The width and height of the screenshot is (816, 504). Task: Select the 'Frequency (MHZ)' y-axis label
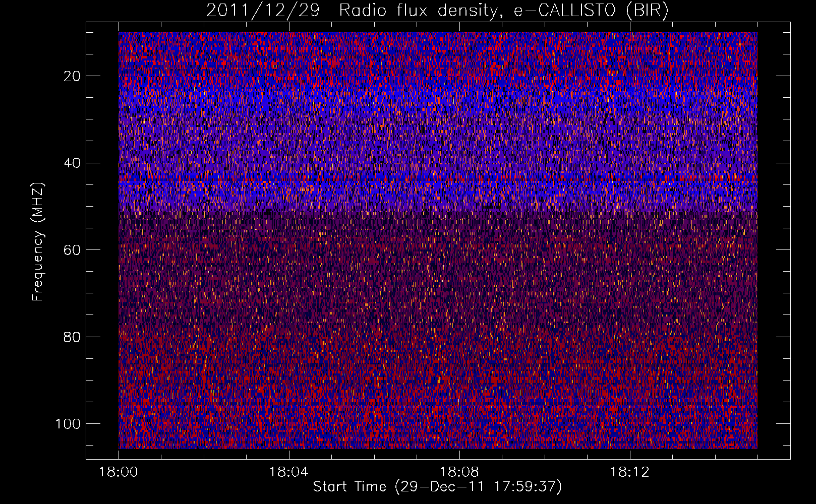(x=38, y=241)
